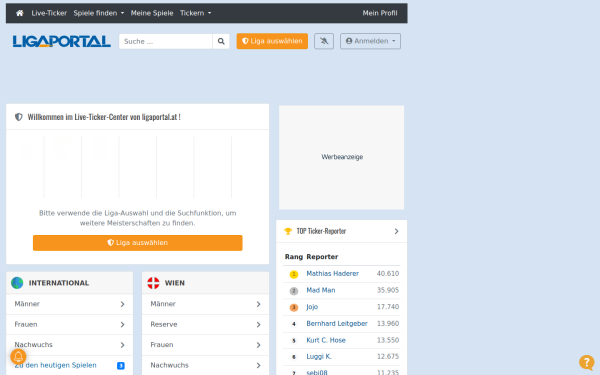Click silver rank 2 badge

(x=294, y=291)
